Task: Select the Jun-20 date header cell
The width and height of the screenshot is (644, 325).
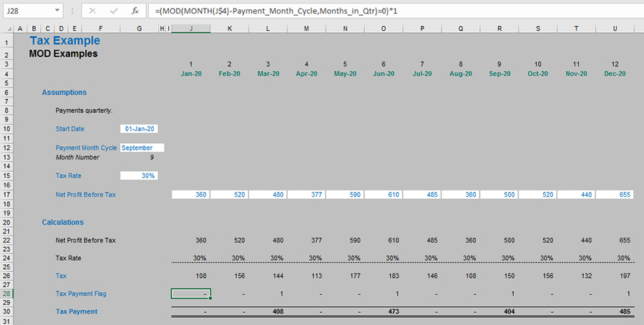Action: click(x=384, y=74)
